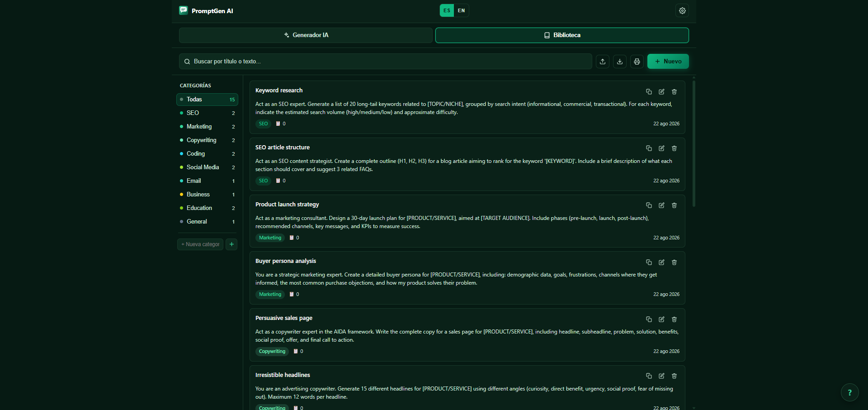Viewport: 868px width, 410px height.
Task: Delete the Product launch strategy prompt
Action: click(674, 205)
